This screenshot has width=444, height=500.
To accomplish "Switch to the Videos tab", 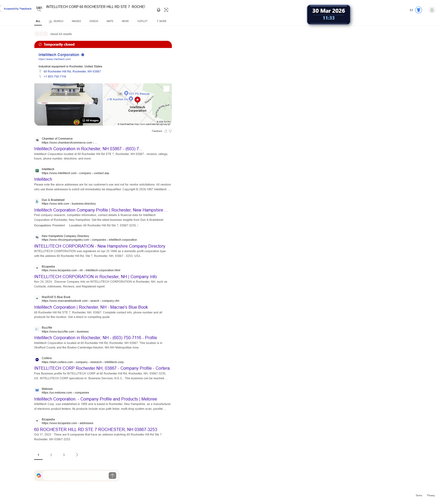I will [94, 21].
